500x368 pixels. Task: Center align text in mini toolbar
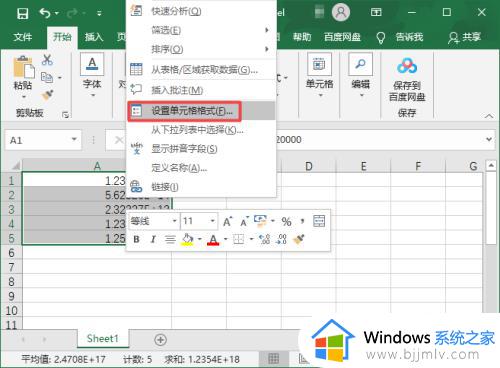pyautogui.click(x=170, y=239)
